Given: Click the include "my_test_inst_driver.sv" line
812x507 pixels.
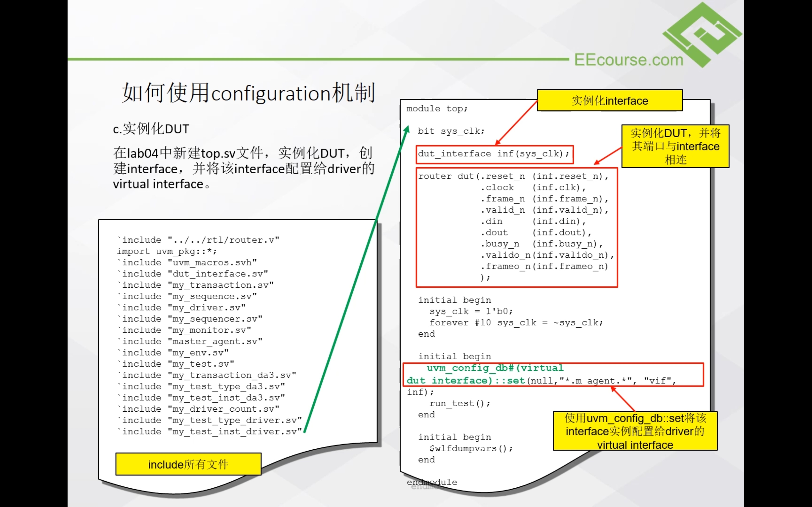Looking at the screenshot, I should tap(209, 432).
